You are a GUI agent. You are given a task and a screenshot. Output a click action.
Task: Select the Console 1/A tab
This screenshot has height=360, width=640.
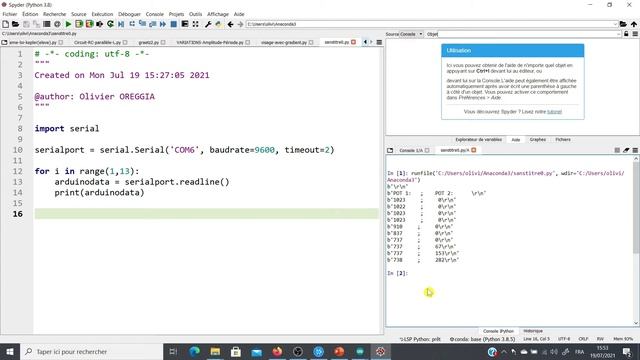tap(411, 150)
